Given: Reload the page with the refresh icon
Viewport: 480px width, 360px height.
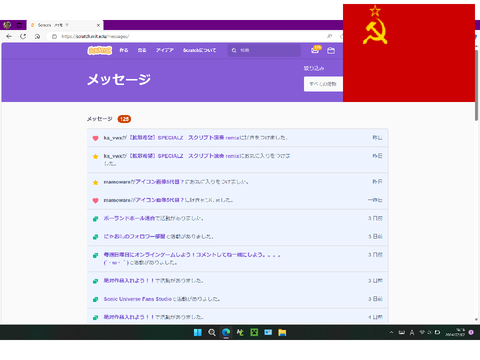Looking at the screenshot, I should [23, 36].
